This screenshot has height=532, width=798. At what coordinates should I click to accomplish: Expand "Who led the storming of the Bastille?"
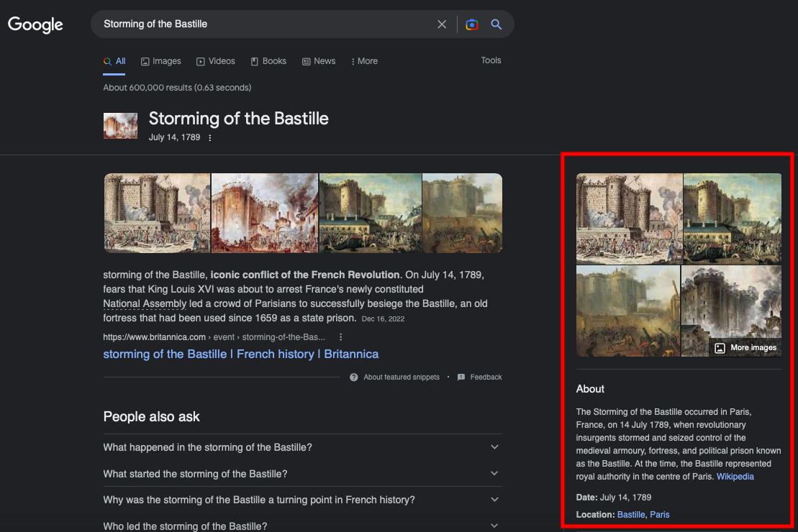[x=302, y=526]
